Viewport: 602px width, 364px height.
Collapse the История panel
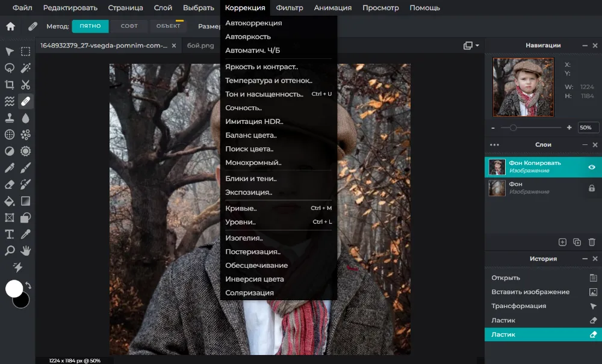pos(585,259)
